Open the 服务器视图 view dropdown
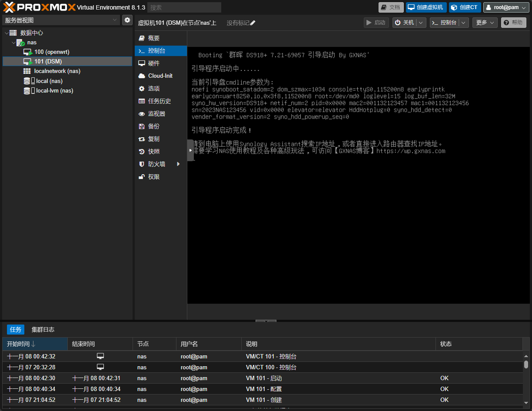532x411 pixels. pyautogui.click(x=61, y=20)
